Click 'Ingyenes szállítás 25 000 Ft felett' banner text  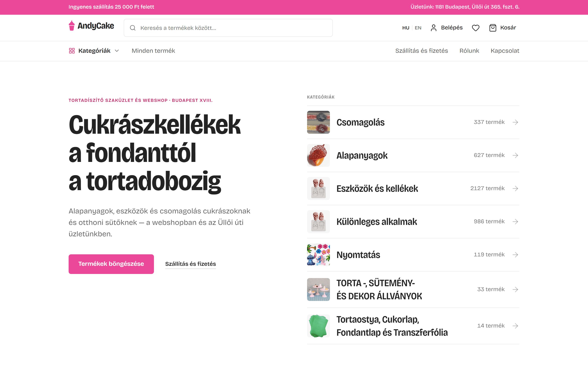(x=111, y=7)
